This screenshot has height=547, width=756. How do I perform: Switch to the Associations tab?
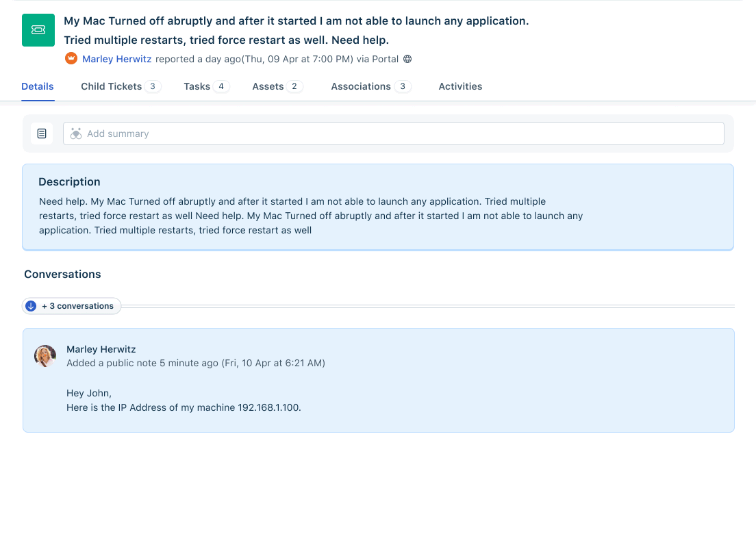361,86
